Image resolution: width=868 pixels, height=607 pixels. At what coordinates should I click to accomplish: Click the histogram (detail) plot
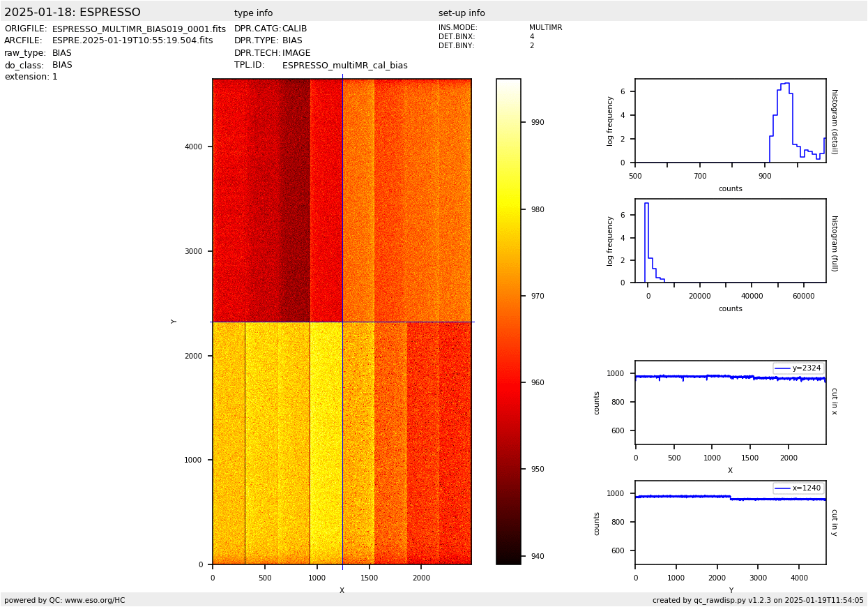(x=730, y=121)
